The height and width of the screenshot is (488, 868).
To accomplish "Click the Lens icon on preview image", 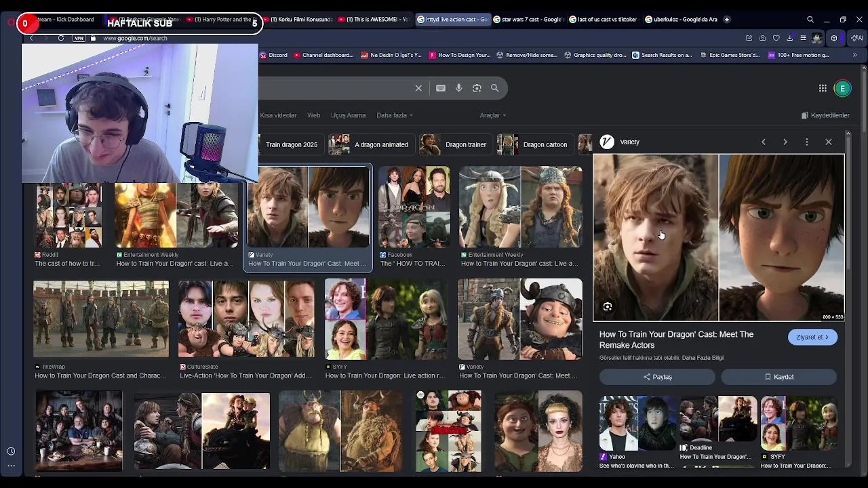I will (608, 307).
